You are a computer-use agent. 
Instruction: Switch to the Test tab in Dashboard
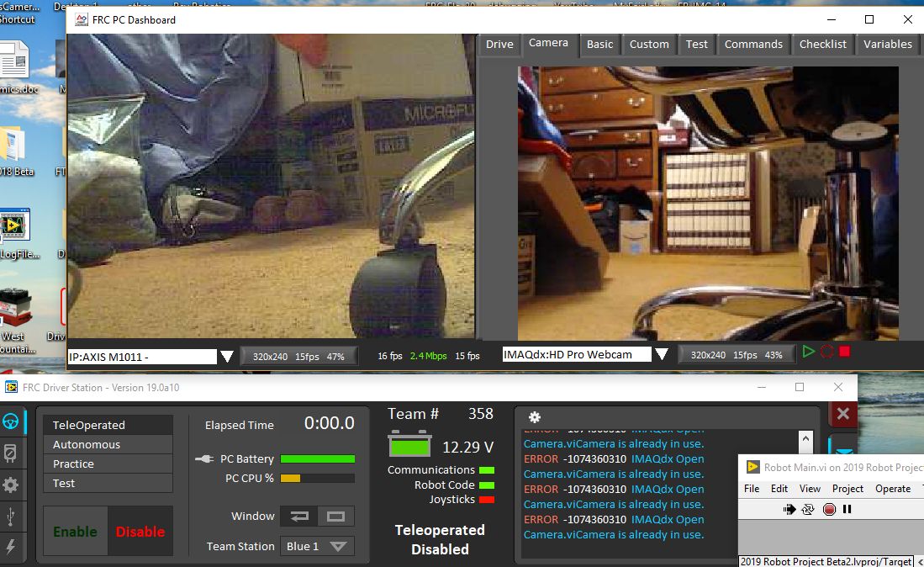696,45
